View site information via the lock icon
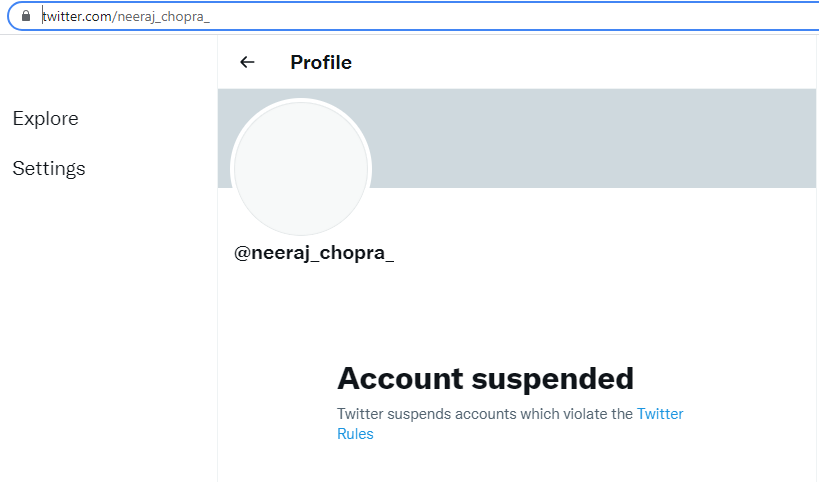Image resolution: width=819 pixels, height=482 pixels. tap(26, 16)
